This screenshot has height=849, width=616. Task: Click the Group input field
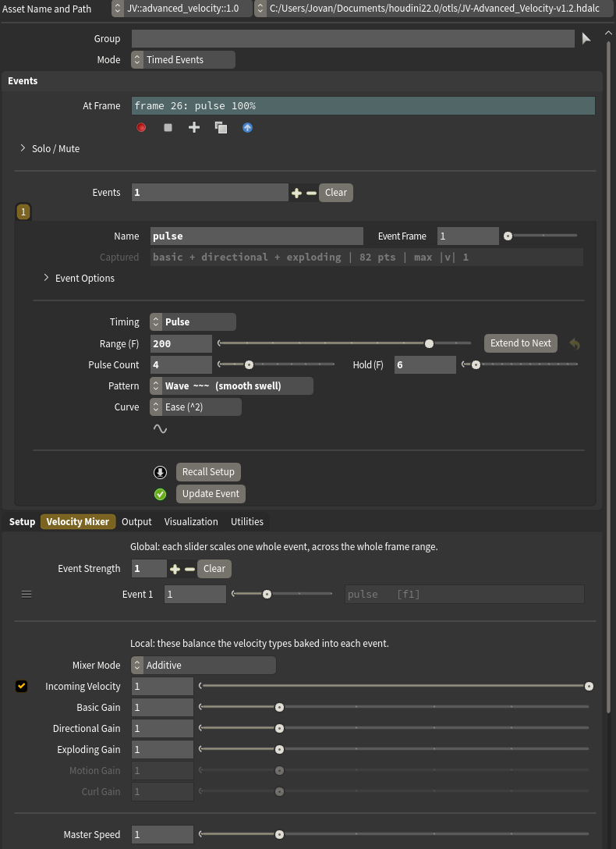coord(352,38)
